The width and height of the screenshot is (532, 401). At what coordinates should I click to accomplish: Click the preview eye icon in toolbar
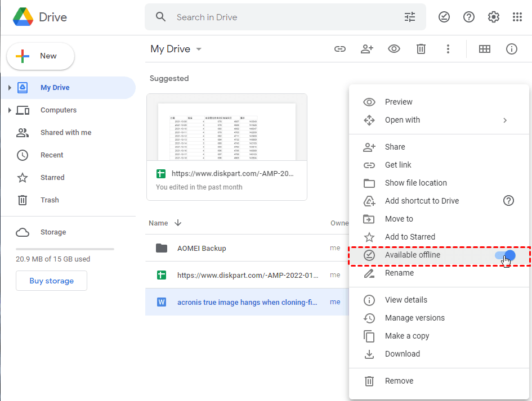click(394, 49)
